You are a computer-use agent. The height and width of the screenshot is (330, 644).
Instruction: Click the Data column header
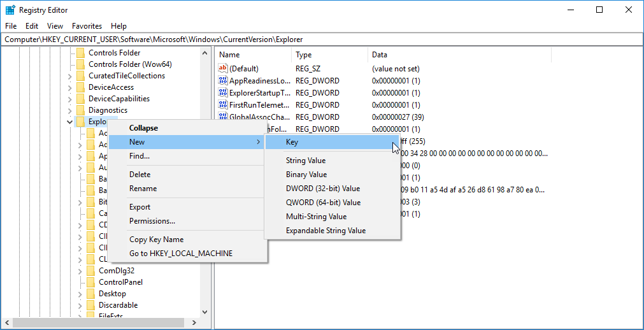[x=459, y=55]
